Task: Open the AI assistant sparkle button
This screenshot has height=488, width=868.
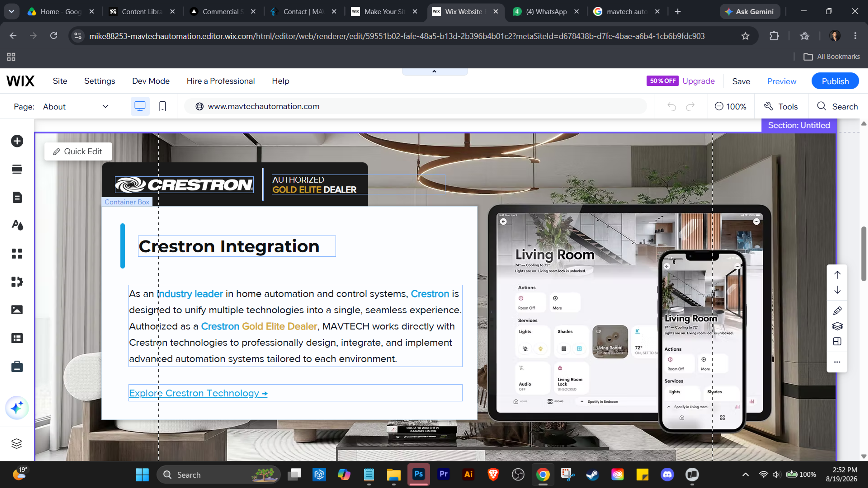Action: click(x=17, y=408)
